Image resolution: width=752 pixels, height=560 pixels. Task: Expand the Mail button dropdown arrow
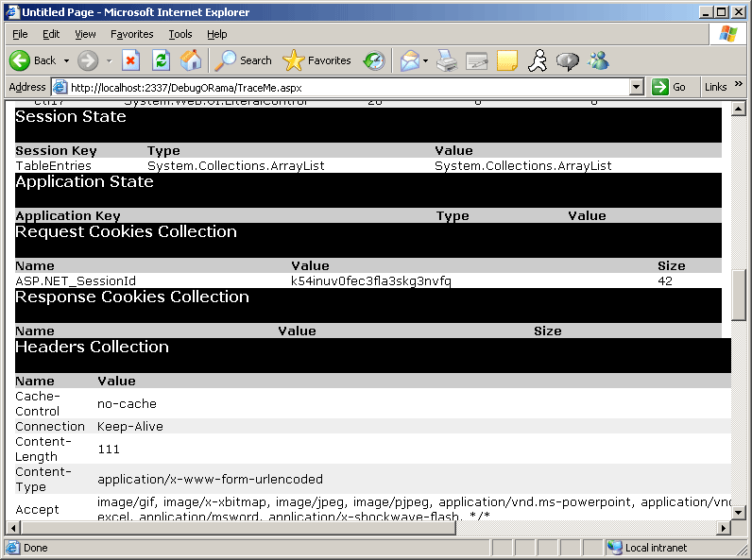click(425, 60)
